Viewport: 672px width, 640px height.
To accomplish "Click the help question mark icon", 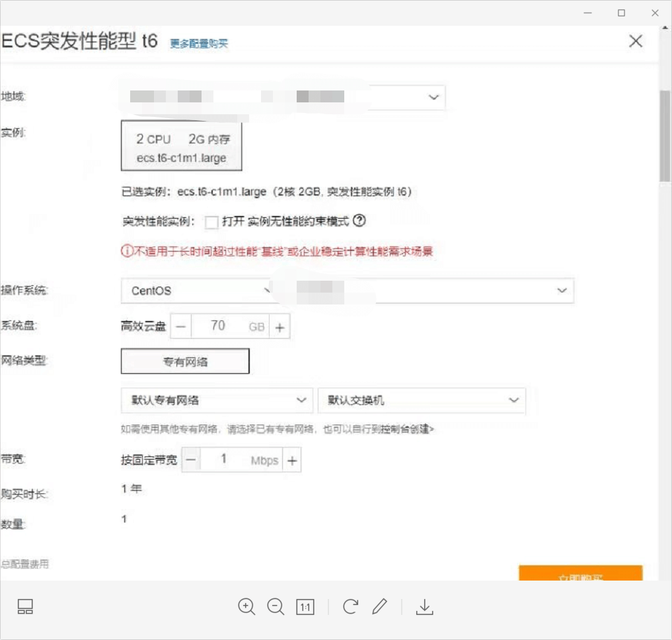I will coord(359,221).
